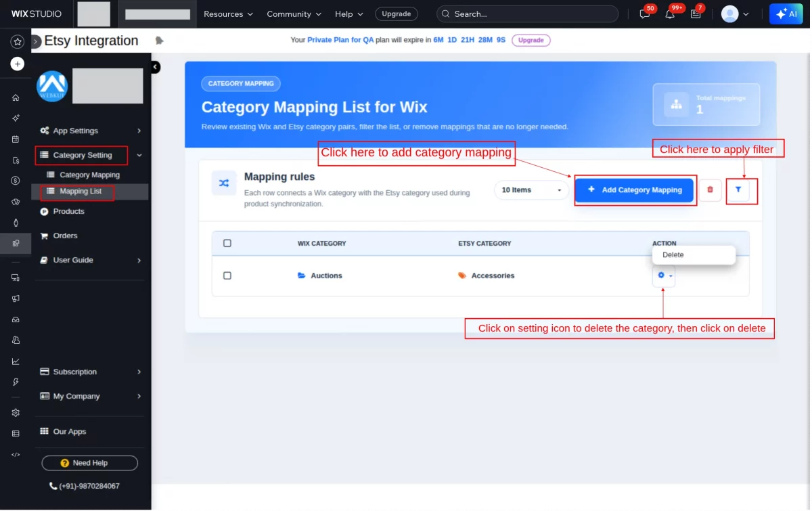Open the lightning bolt automations sidebar icon

[x=16, y=382]
